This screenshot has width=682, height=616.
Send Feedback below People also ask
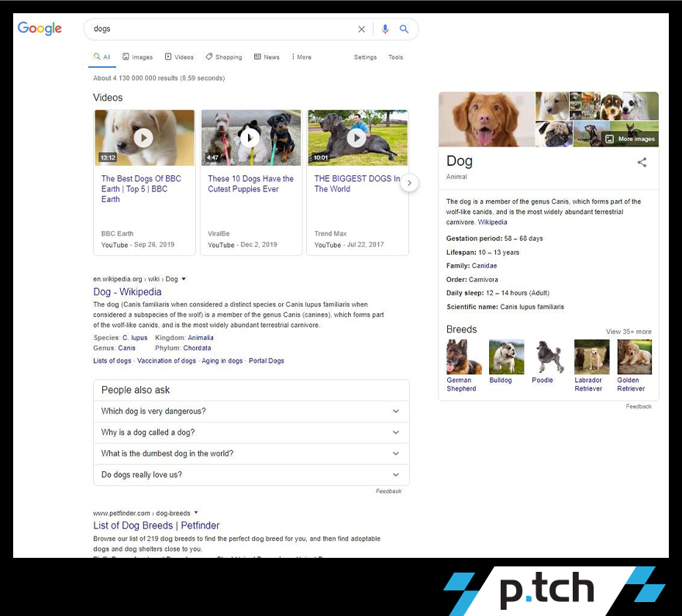[x=388, y=491]
